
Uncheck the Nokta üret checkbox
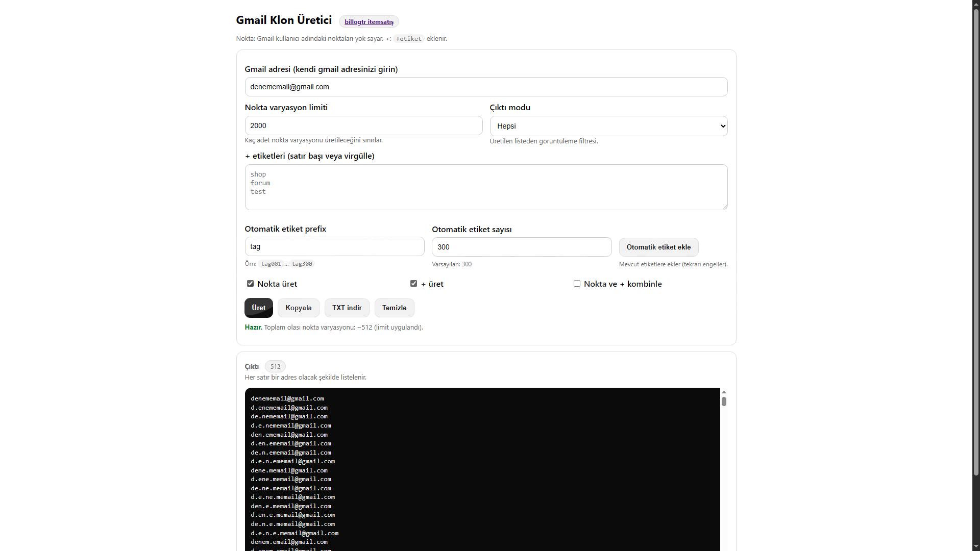[x=250, y=284]
